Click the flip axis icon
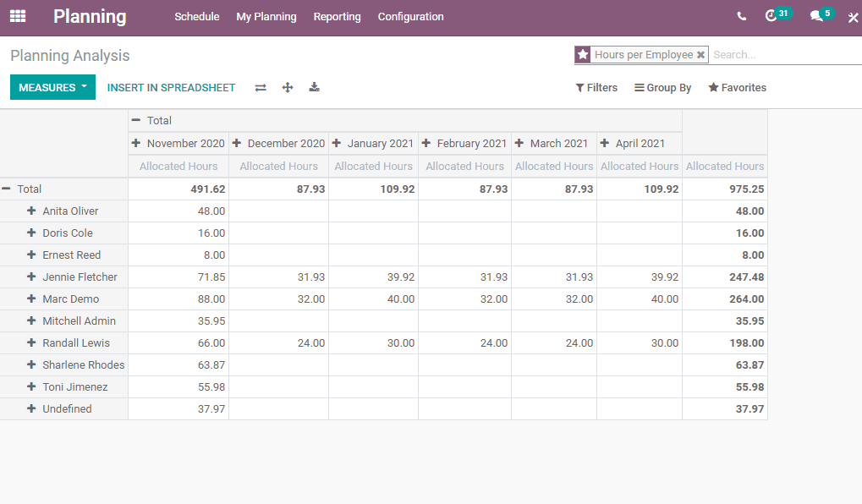This screenshot has width=862, height=504. pyautogui.click(x=261, y=87)
